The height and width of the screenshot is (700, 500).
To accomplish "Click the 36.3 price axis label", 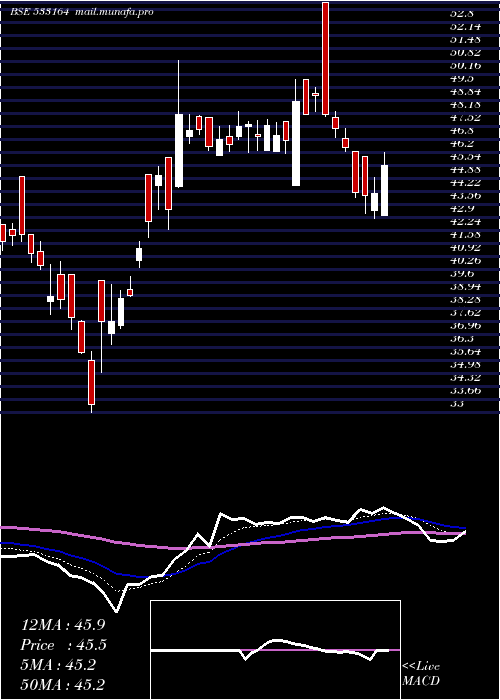I will [x=460, y=338].
